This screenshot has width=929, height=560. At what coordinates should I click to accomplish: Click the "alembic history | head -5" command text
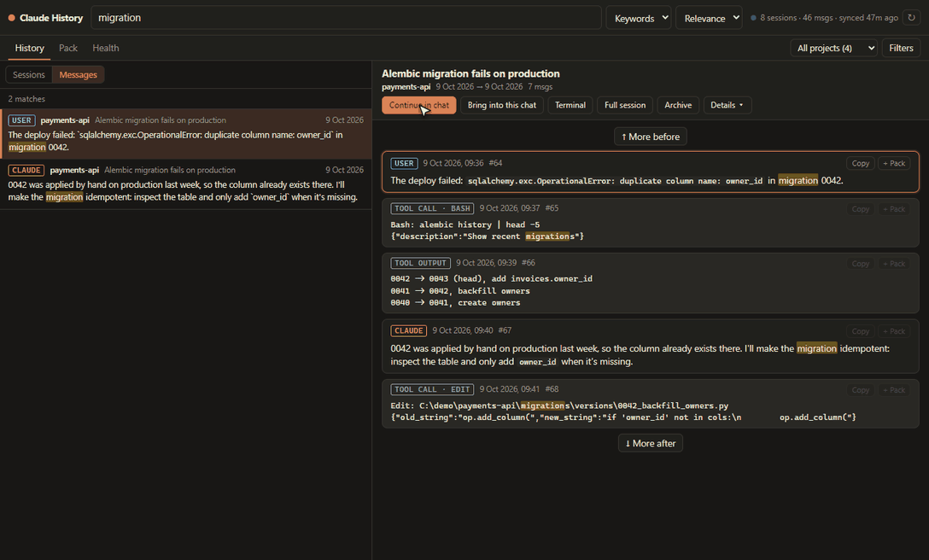pos(479,225)
